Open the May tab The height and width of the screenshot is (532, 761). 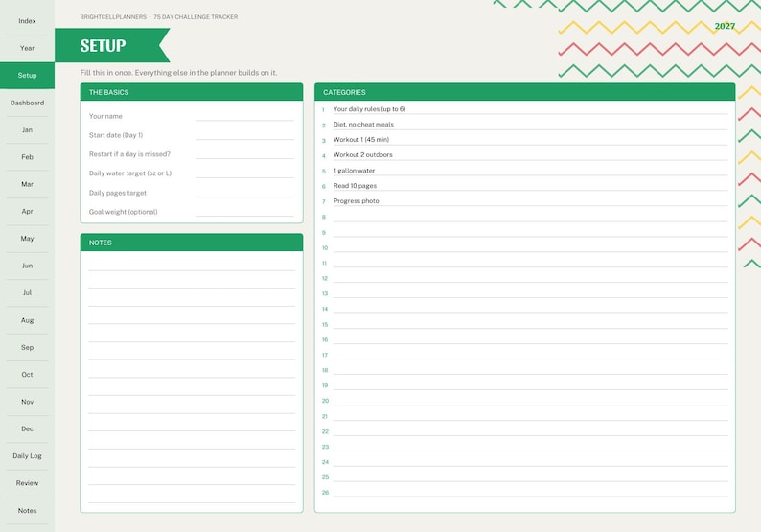point(27,239)
